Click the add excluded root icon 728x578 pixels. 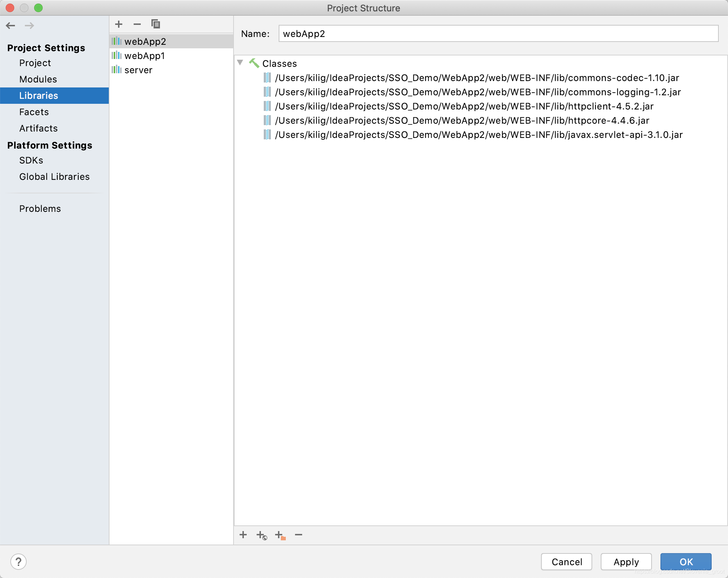[x=280, y=535]
